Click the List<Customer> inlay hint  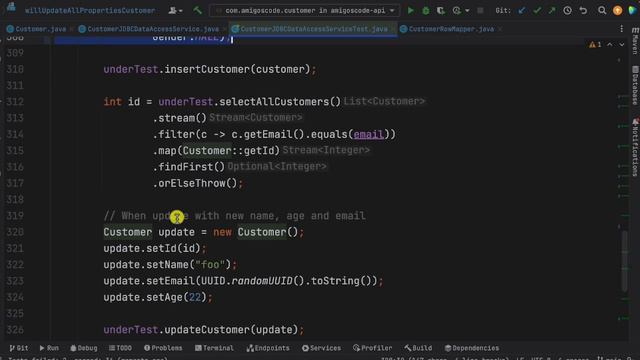(384, 101)
